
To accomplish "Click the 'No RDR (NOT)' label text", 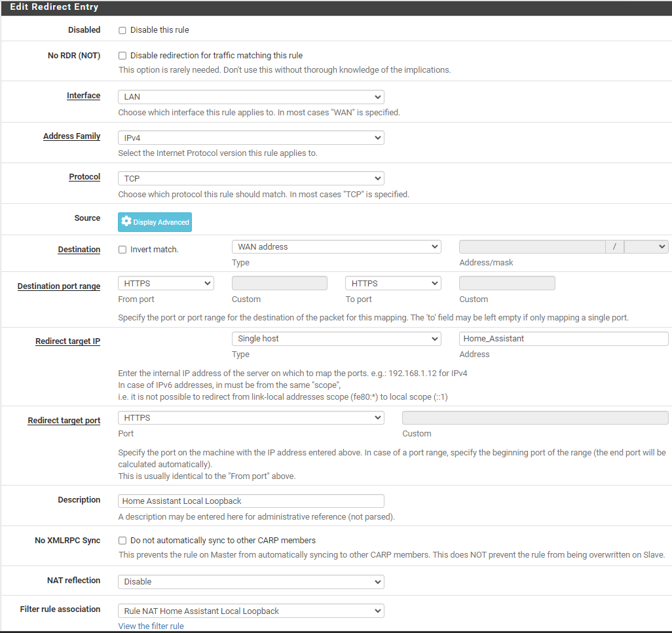I will 74,56.
